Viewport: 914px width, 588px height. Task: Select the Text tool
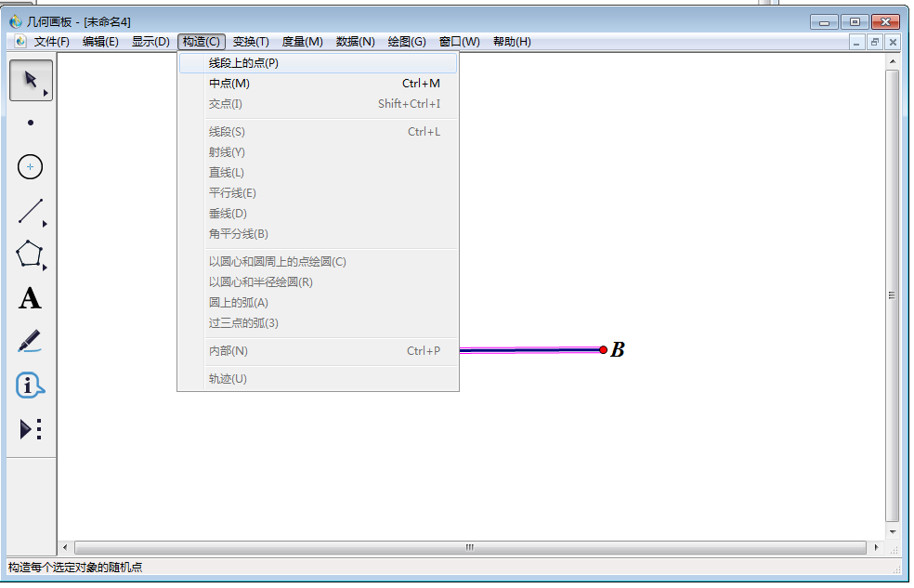tap(29, 298)
